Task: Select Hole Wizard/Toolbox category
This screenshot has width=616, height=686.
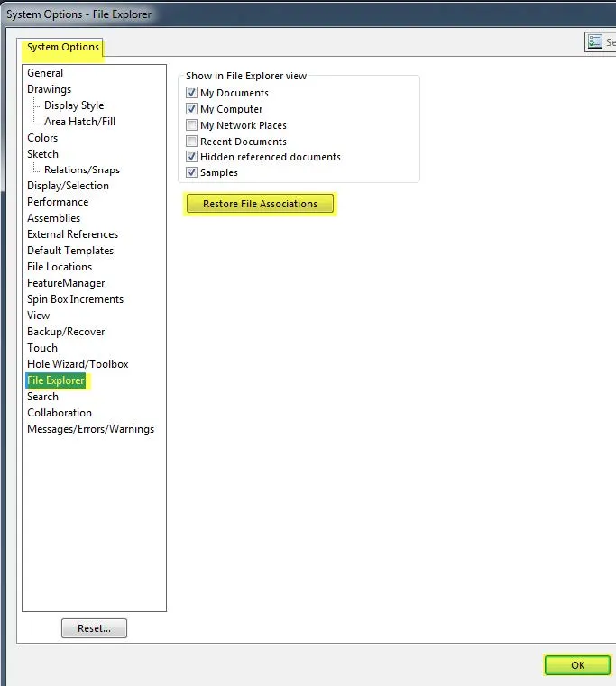Action: pos(78,364)
